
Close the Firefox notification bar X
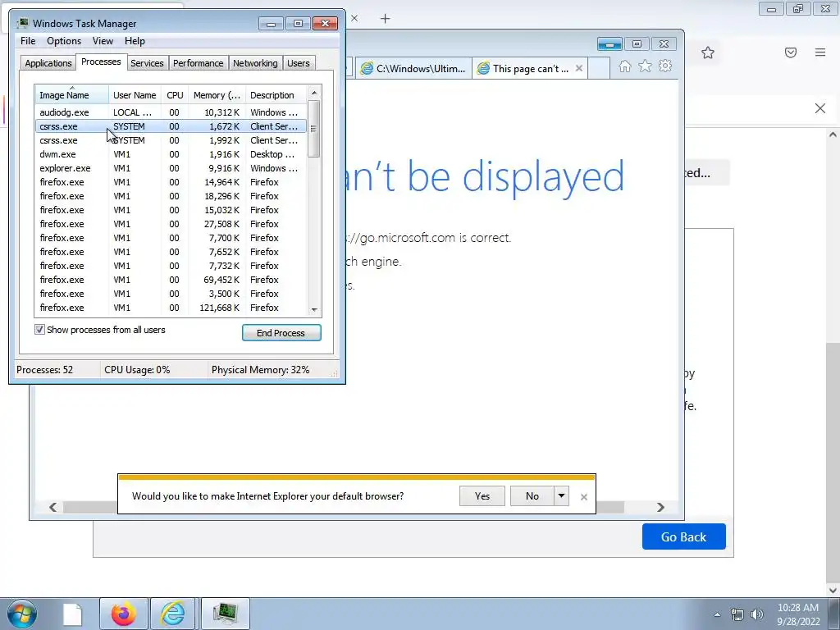pyautogui.click(x=820, y=109)
